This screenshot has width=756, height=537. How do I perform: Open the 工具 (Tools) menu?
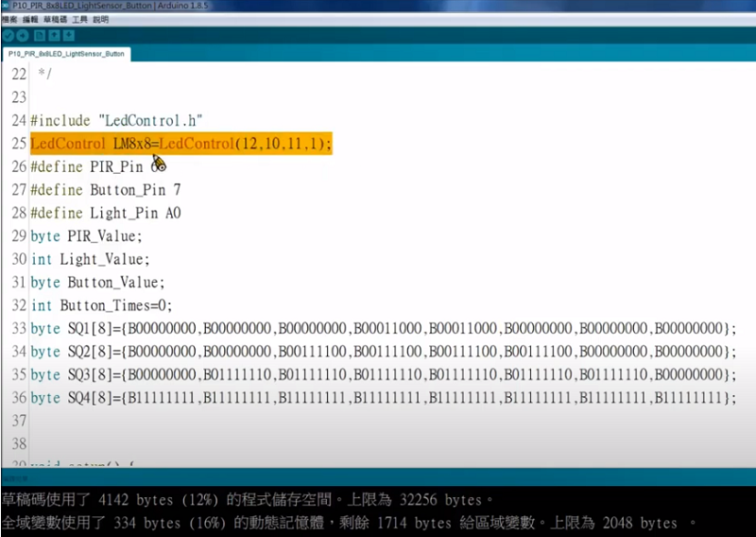coord(79,20)
